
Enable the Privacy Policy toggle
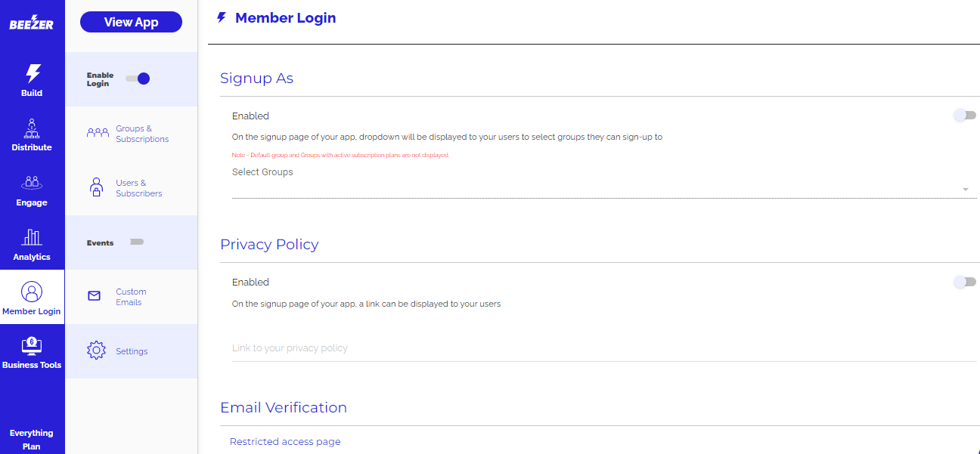click(x=964, y=282)
